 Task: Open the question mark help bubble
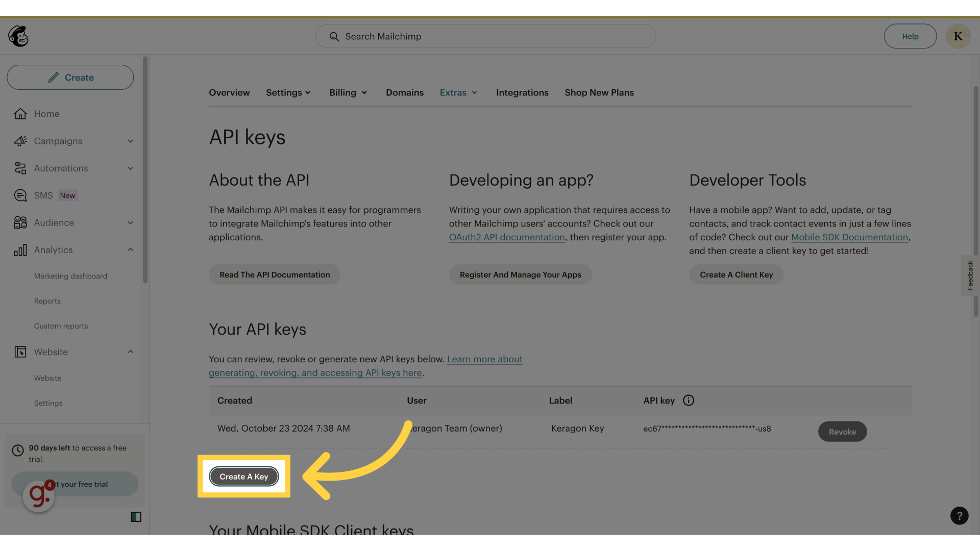[x=960, y=516]
